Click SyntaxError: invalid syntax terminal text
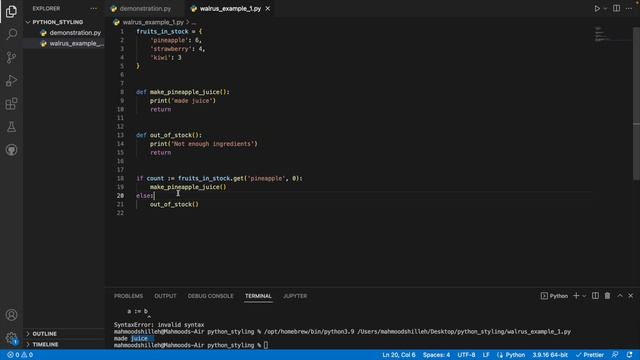The width and height of the screenshot is (640, 360). (159, 325)
